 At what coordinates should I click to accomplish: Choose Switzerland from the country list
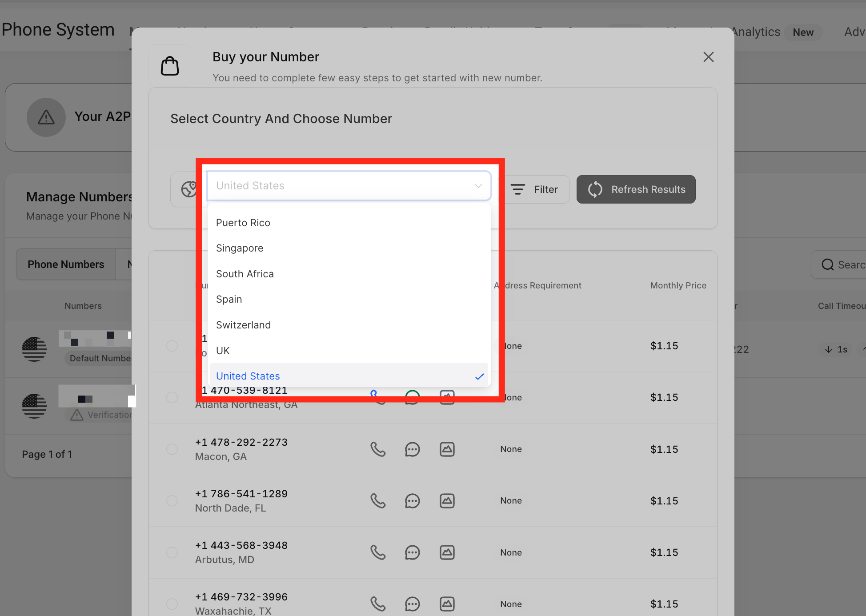point(243,325)
